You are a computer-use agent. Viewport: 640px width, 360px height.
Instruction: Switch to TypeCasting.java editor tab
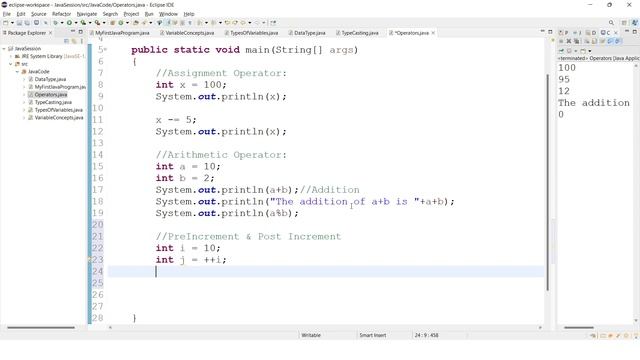click(x=359, y=33)
